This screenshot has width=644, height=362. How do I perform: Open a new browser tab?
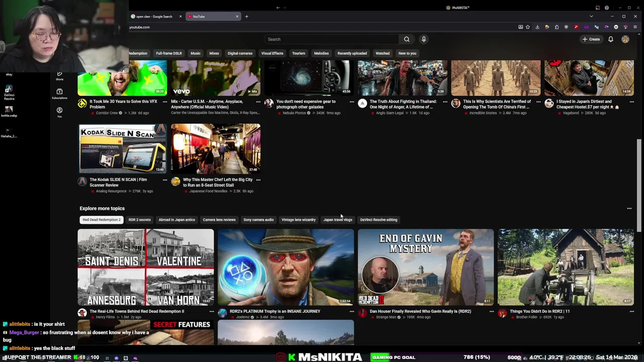pos(247,17)
